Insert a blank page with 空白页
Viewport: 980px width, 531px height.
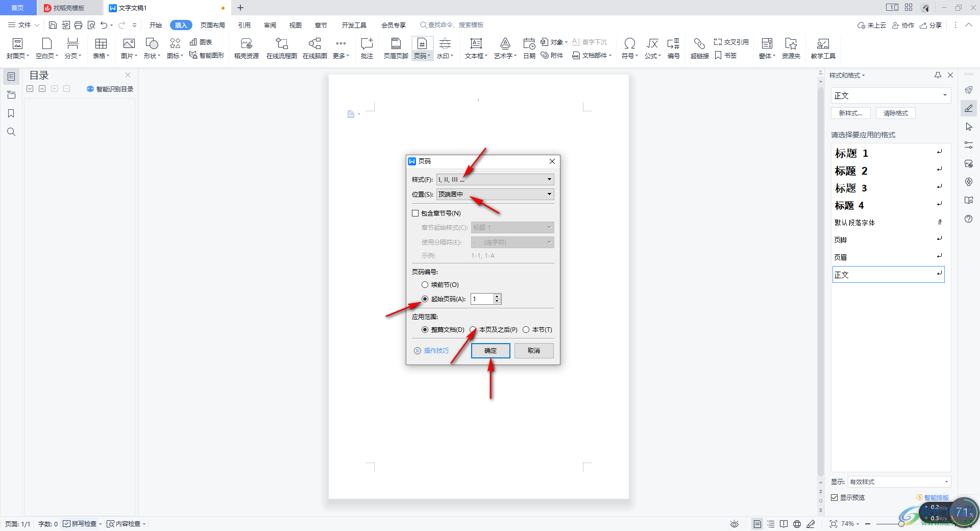pos(46,49)
